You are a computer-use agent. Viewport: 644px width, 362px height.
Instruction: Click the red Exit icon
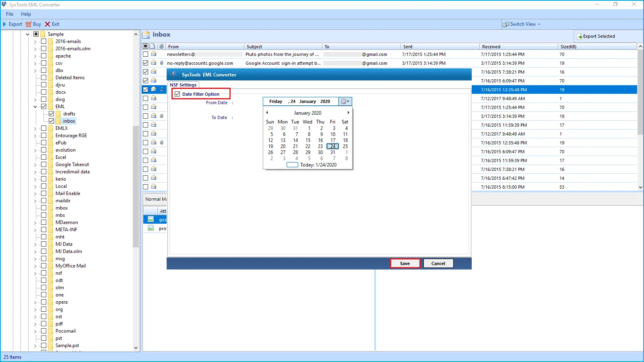coord(47,24)
